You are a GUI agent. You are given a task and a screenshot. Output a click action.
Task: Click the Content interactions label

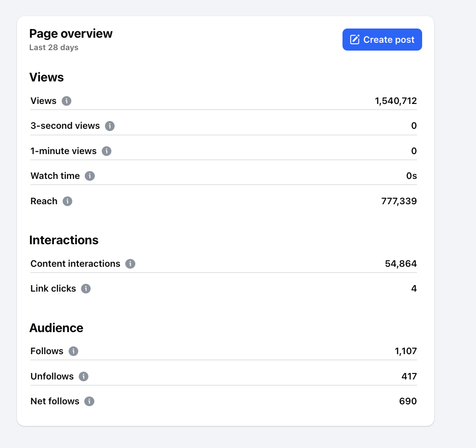pyautogui.click(x=75, y=264)
